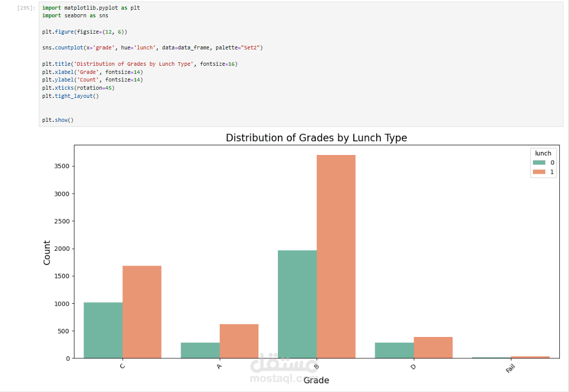
Task: Click the plt.title code line
Action: pos(140,64)
